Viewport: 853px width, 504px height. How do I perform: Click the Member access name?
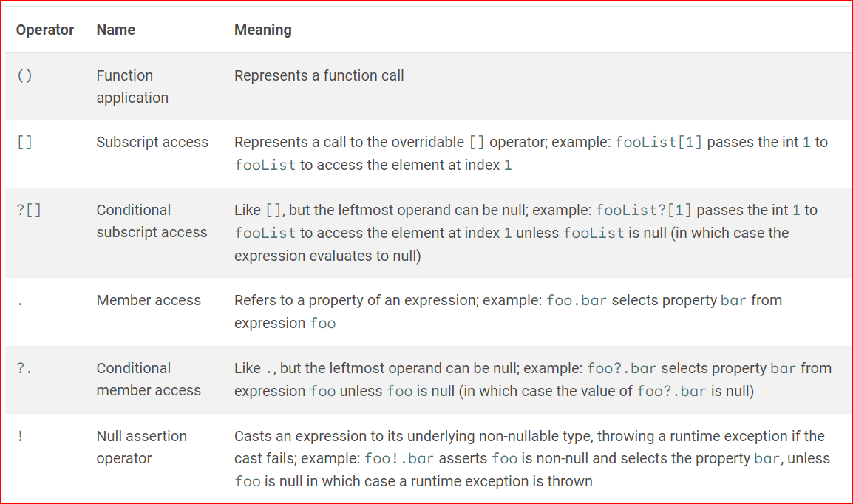149,301
